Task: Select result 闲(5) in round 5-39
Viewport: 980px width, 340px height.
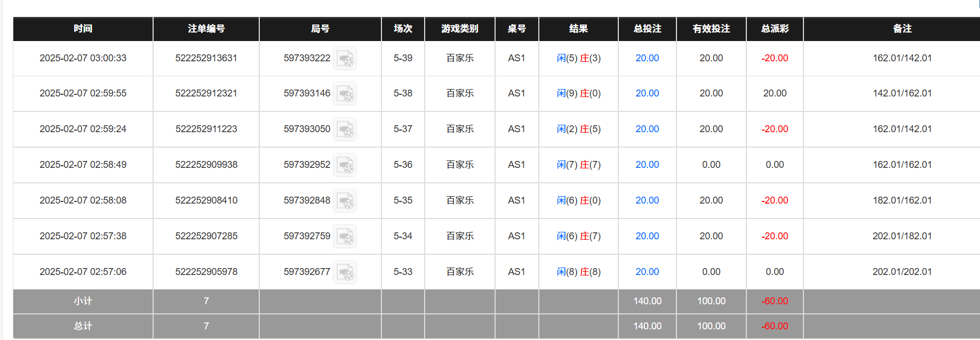Action: [564, 58]
